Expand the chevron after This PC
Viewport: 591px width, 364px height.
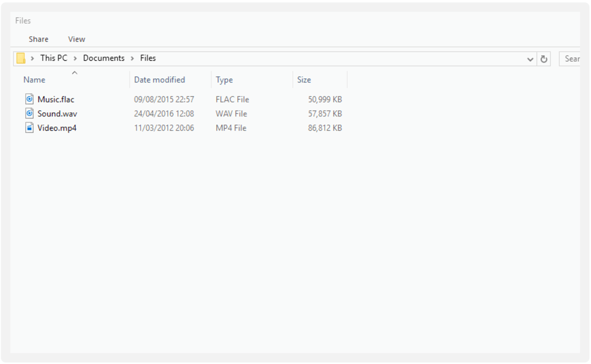pos(76,58)
